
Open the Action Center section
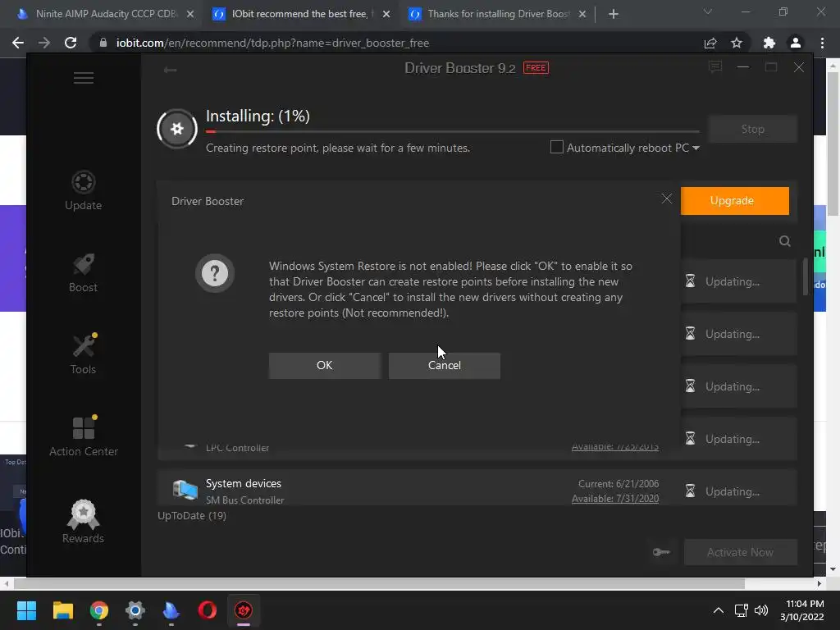click(83, 436)
